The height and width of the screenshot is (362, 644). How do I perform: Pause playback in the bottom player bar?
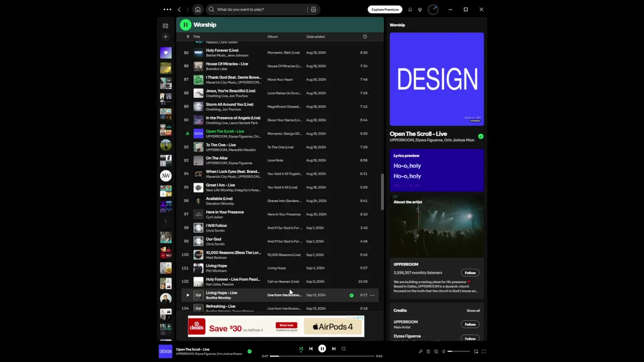[322, 348]
